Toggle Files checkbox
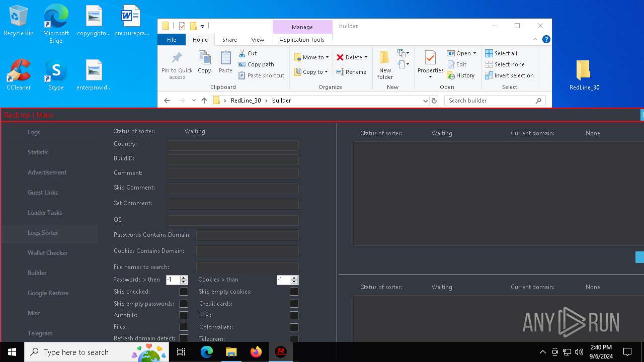 click(x=184, y=327)
